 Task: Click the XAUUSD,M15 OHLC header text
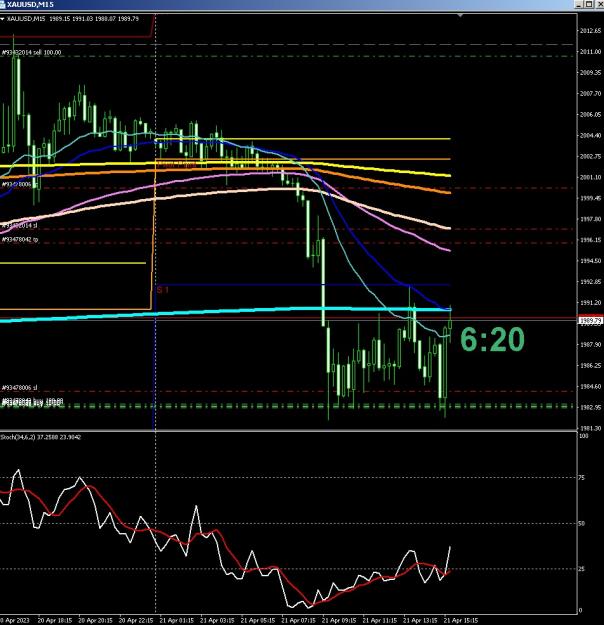click(x=73, y=19)
